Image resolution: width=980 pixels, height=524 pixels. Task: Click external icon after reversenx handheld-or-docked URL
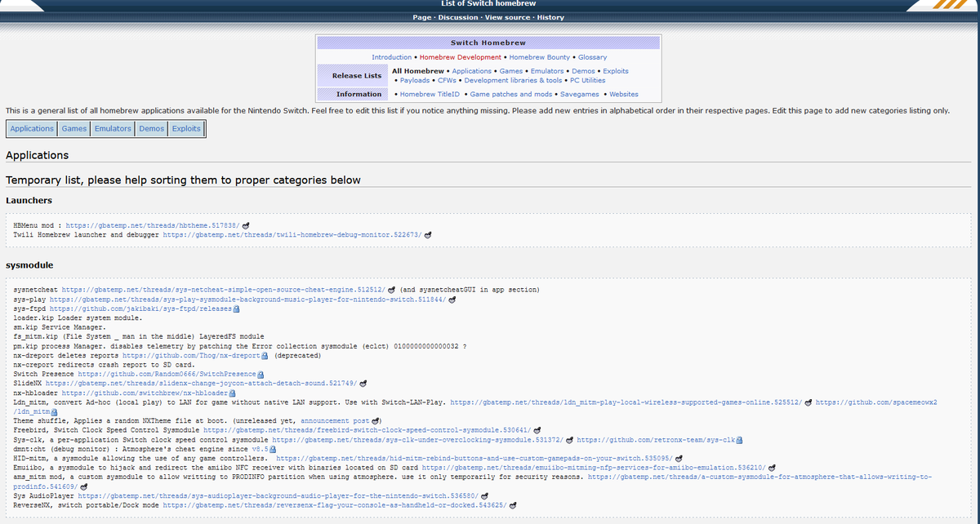pyautogui.click(x=513, y=505)
